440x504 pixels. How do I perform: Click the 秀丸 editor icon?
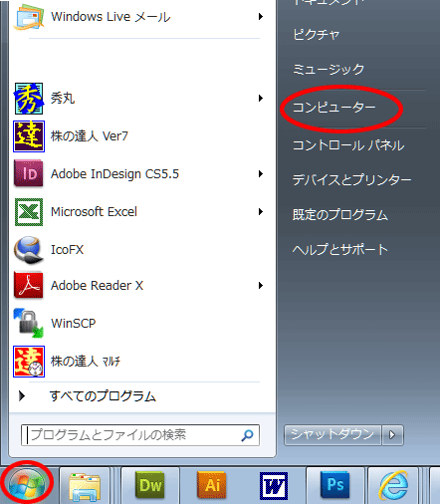coord(29,99)
